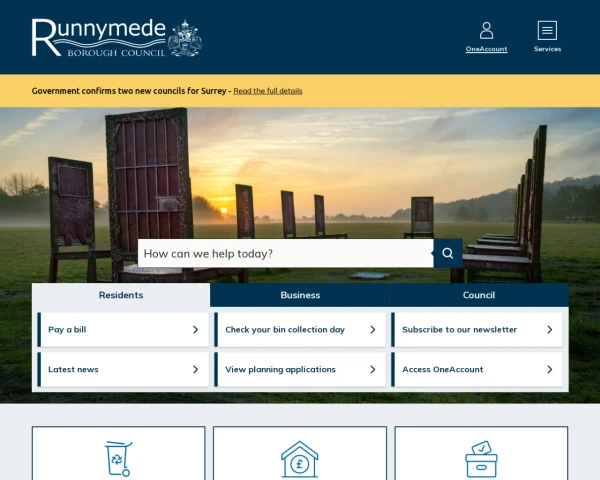
Task: Open the Services hamburger menu icon
Action: pos(547,30)
